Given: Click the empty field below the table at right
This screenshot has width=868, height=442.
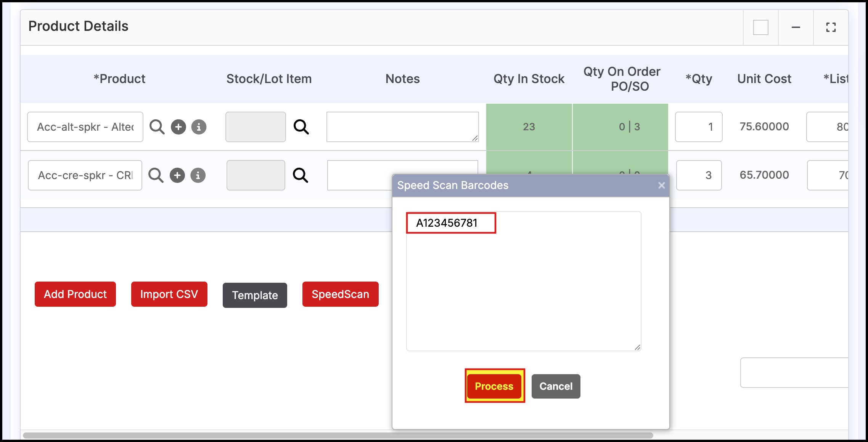Looking at the screenshot, I should pyautogui.click(x=794, y=373).
